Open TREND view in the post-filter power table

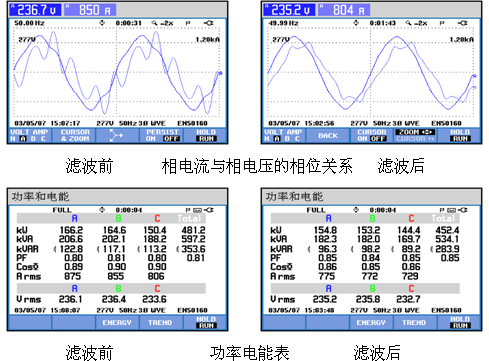(x=414, y=323)
